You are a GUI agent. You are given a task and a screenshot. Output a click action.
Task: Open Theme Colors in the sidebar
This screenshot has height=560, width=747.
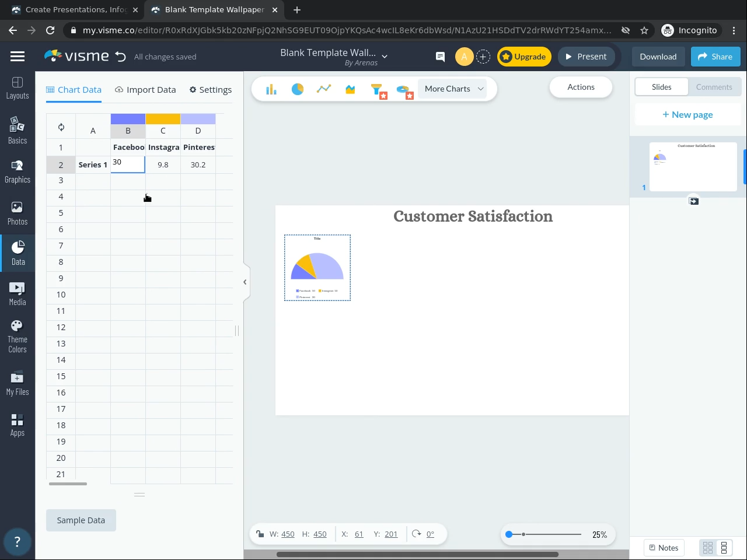point(18,337)
